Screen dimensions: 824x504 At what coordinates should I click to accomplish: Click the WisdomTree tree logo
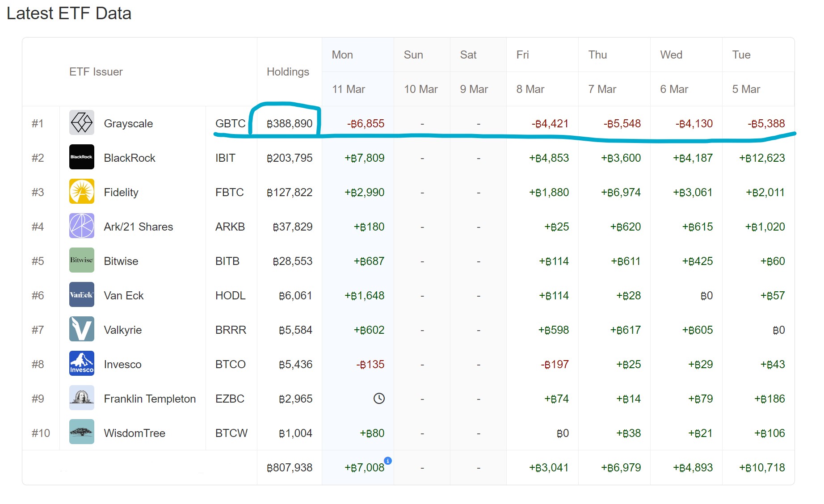coord(81,432)
